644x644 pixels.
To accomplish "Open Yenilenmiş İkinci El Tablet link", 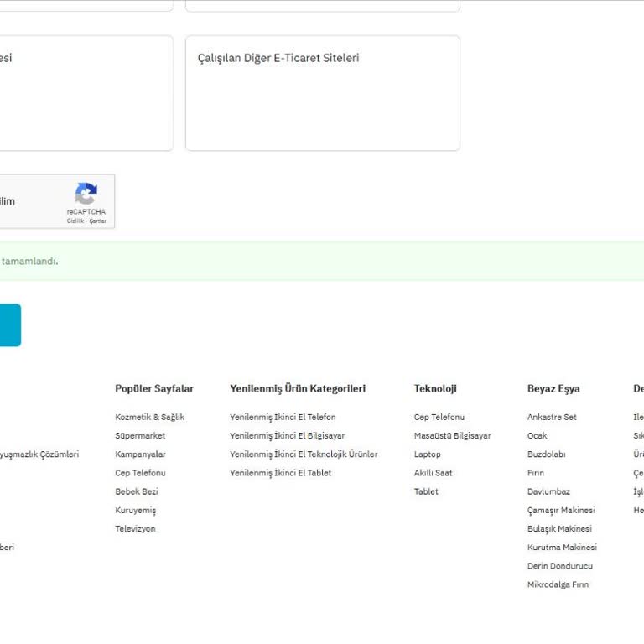I will [x=280, y=473].
